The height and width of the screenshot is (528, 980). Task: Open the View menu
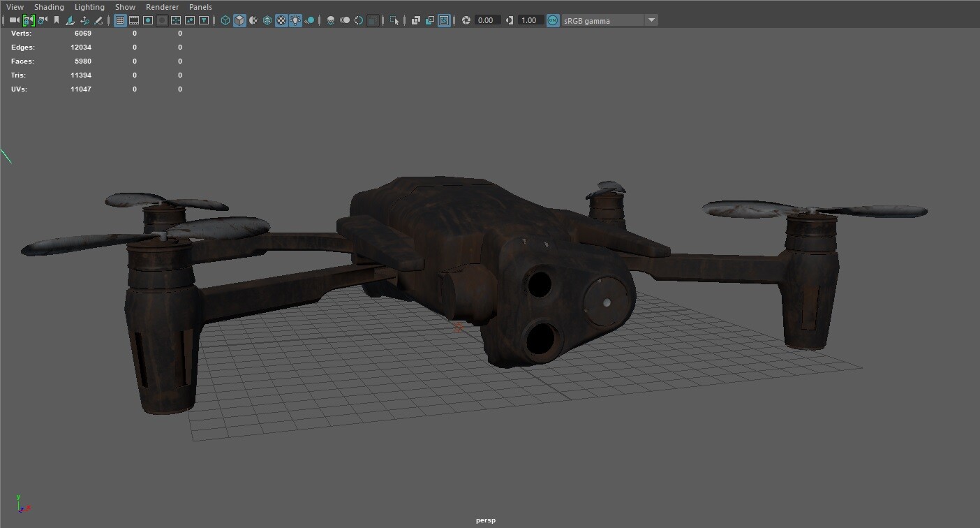pos(15,7)
